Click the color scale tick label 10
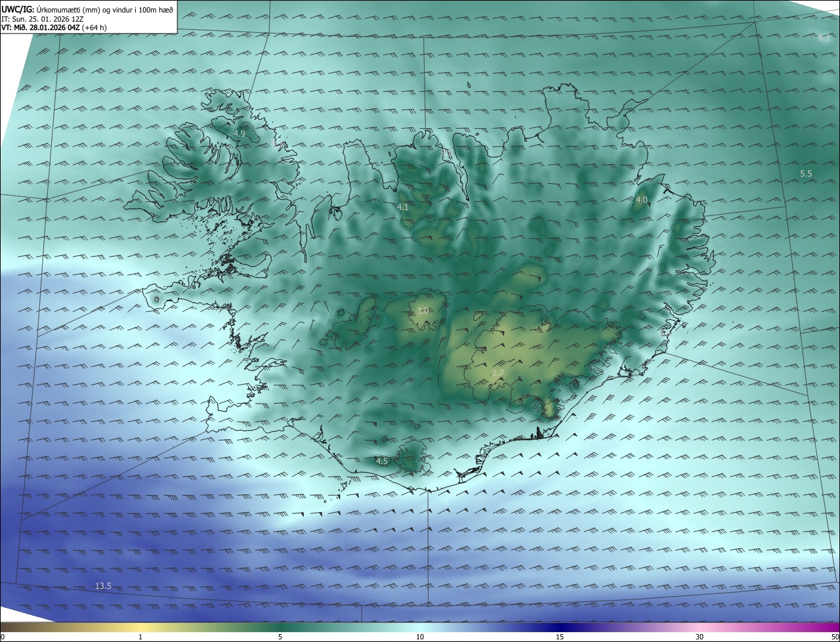 [x=420, y=637]
